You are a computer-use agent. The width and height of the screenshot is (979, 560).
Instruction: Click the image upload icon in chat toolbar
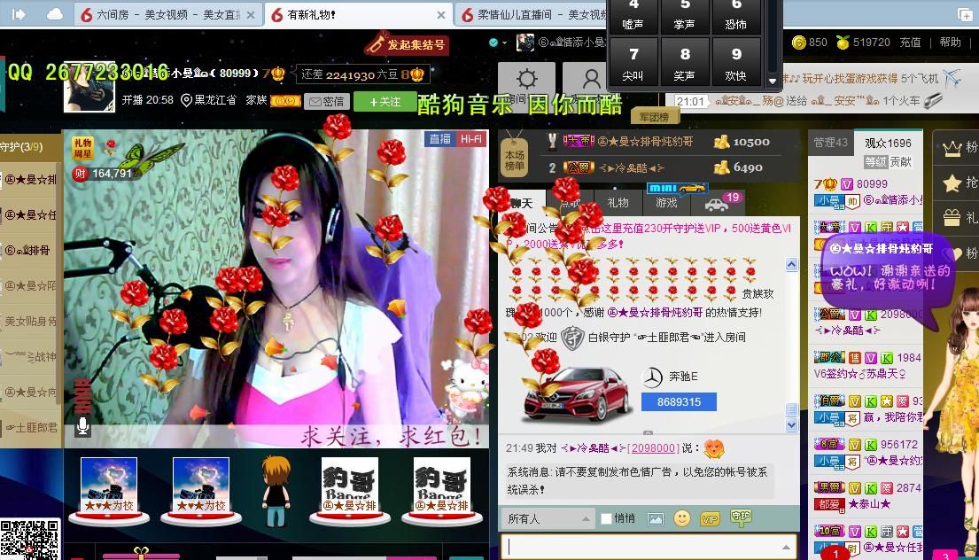point(655,519)
